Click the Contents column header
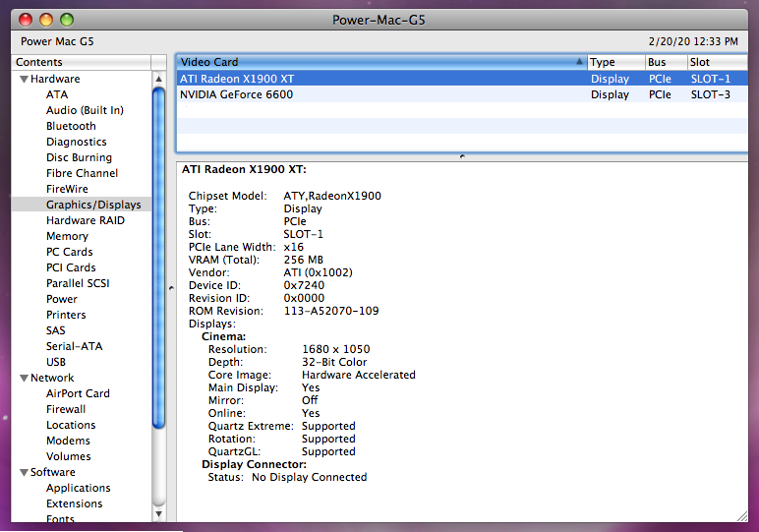 (82, 62)
